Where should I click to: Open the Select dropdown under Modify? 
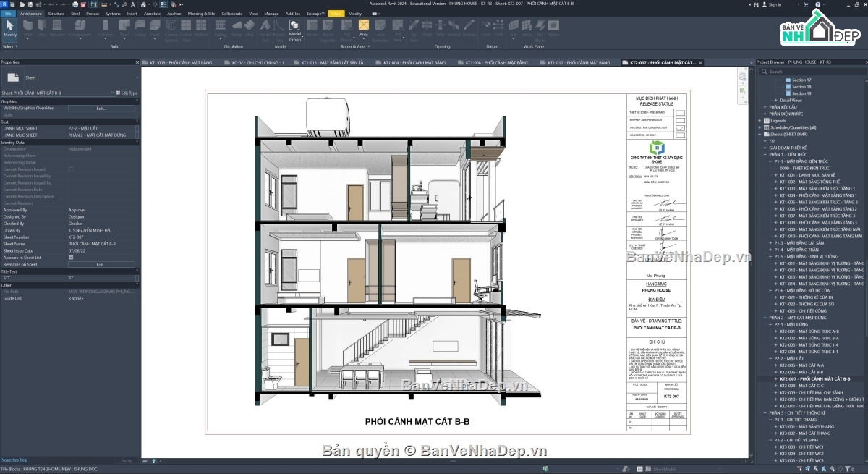click(x=10, y=46)
